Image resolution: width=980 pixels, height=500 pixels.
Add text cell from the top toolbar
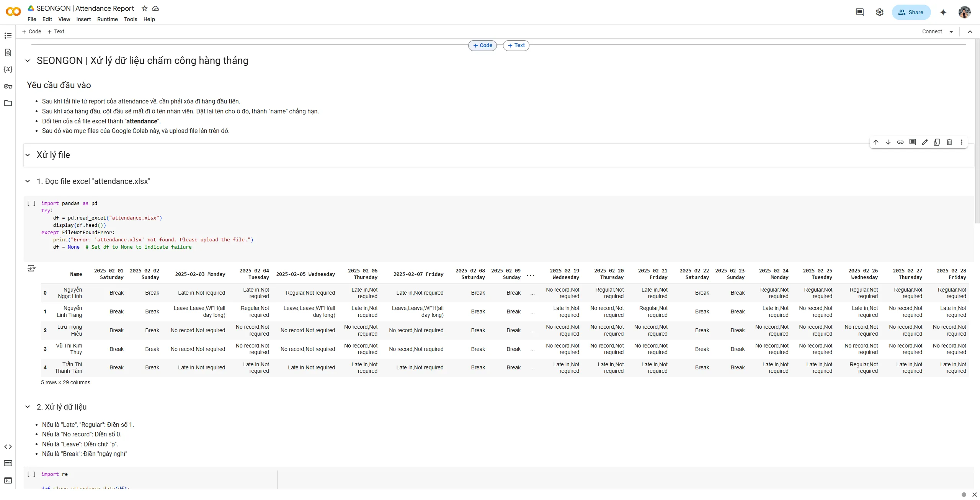tap(56, 32)
